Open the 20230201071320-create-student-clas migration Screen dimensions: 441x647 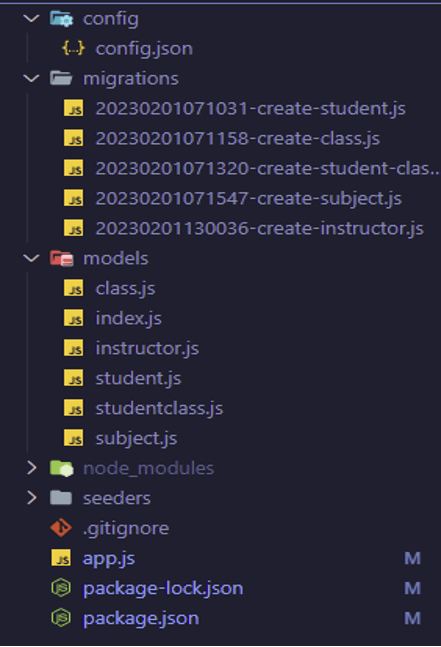tap(267, 169)
